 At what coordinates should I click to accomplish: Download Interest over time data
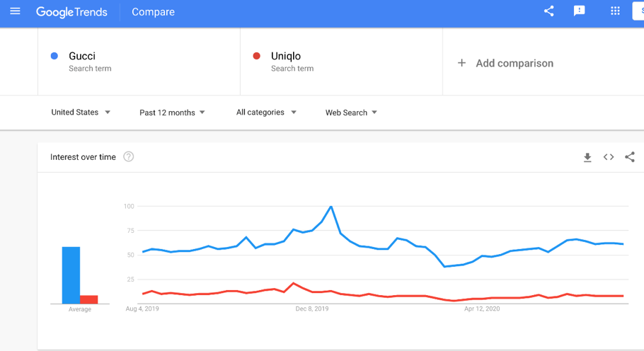587,157
